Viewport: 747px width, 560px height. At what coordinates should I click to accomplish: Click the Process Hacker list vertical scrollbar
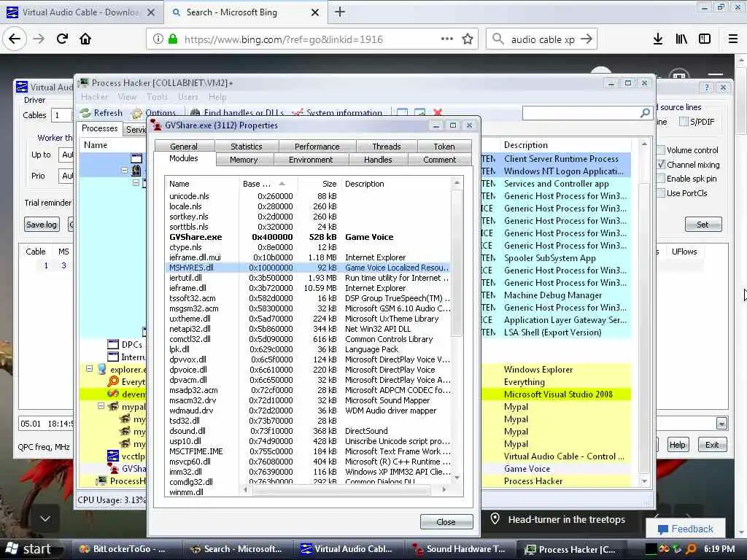(644, 329)
